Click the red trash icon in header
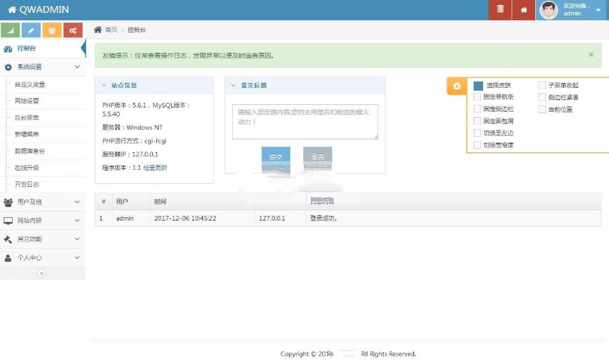 (x=500, y=9)
